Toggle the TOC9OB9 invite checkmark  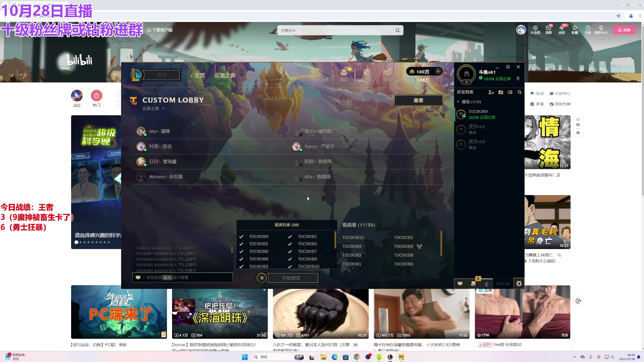coord(241,237)
